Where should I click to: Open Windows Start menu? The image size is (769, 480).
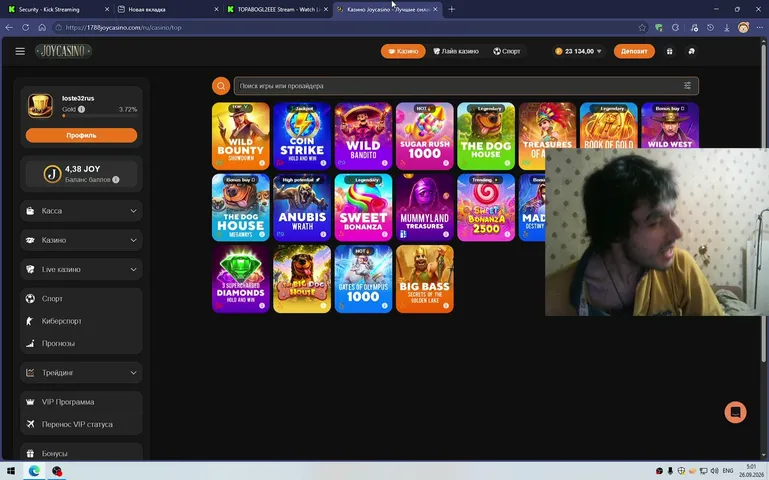pyautogui.click(x=11, y=471)
